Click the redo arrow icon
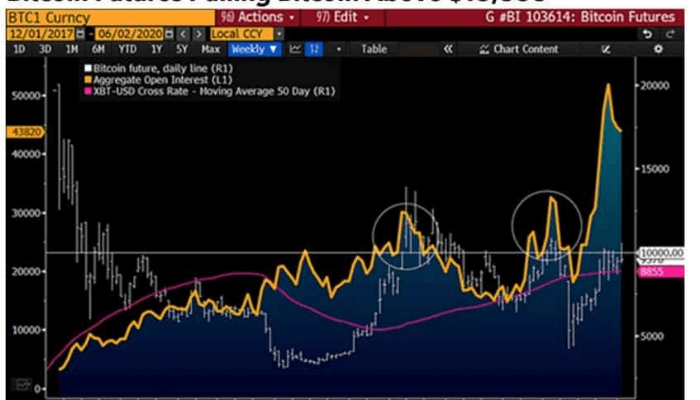 670,34
